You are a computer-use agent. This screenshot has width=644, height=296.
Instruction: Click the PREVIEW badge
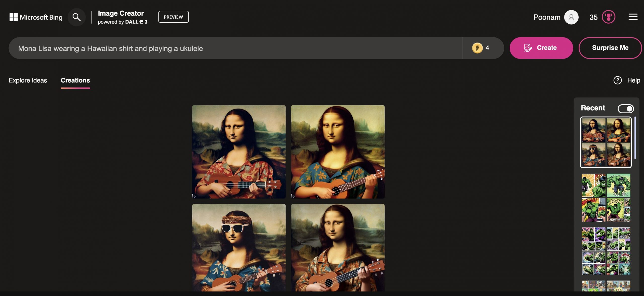(x=173, y=17)
